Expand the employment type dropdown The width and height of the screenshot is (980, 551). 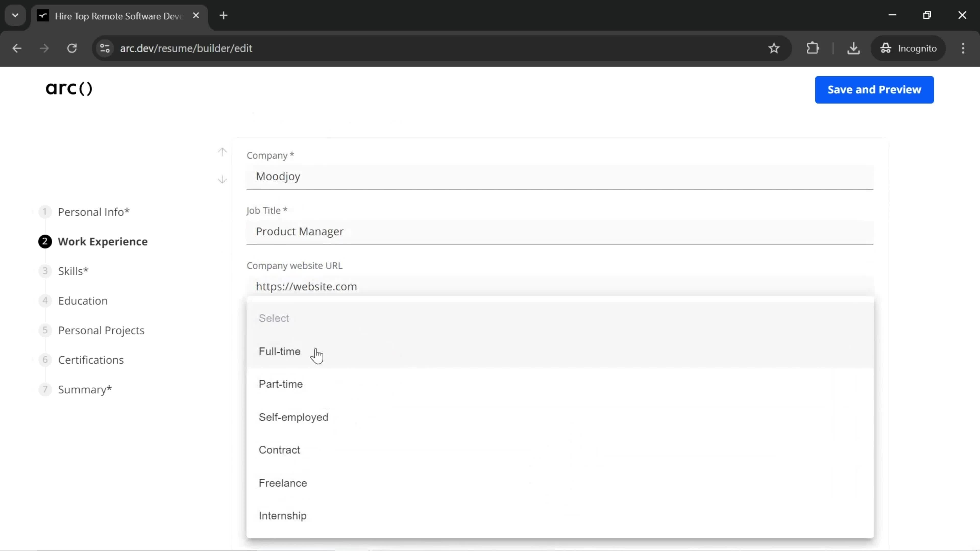point(561,318)
